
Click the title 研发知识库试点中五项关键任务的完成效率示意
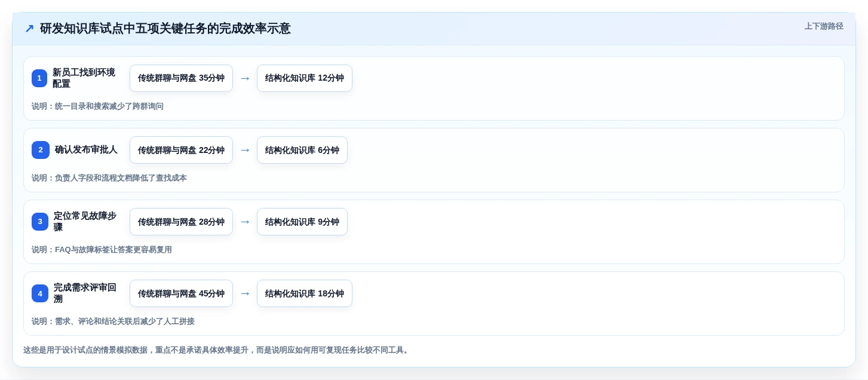[165, 29]
